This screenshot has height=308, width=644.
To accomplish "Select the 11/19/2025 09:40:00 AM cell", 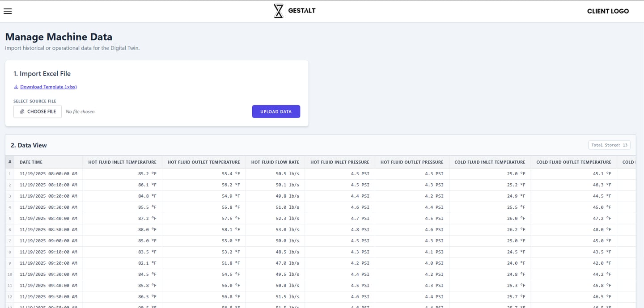I will [x=48, y=285].
